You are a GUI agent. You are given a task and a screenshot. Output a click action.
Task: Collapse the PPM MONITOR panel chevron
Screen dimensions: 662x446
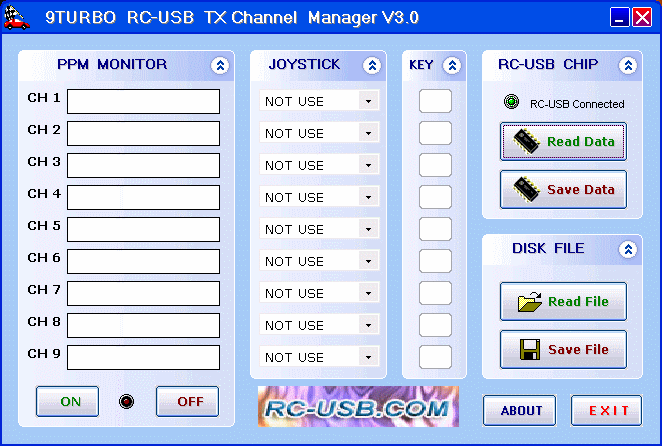click(220, 65)
